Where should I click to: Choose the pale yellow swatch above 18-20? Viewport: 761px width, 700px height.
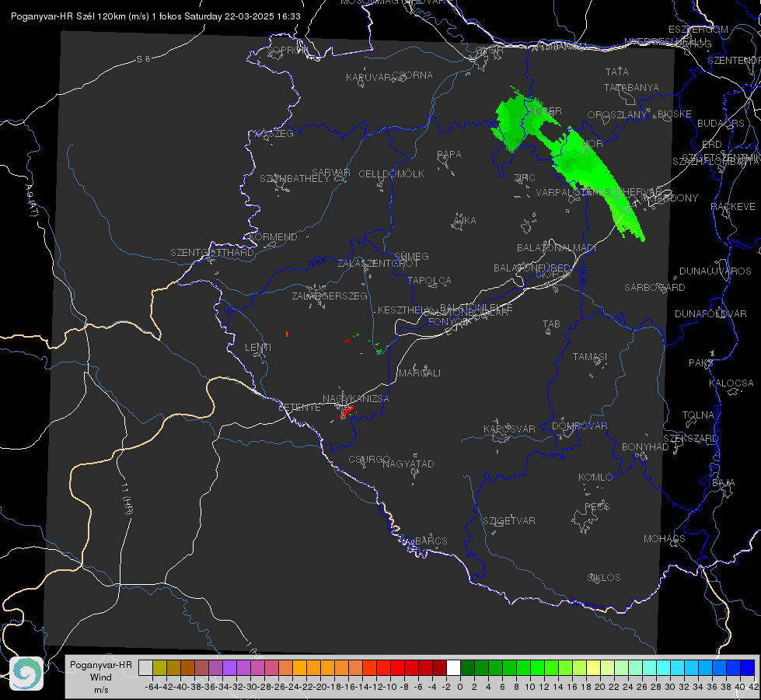594,667
